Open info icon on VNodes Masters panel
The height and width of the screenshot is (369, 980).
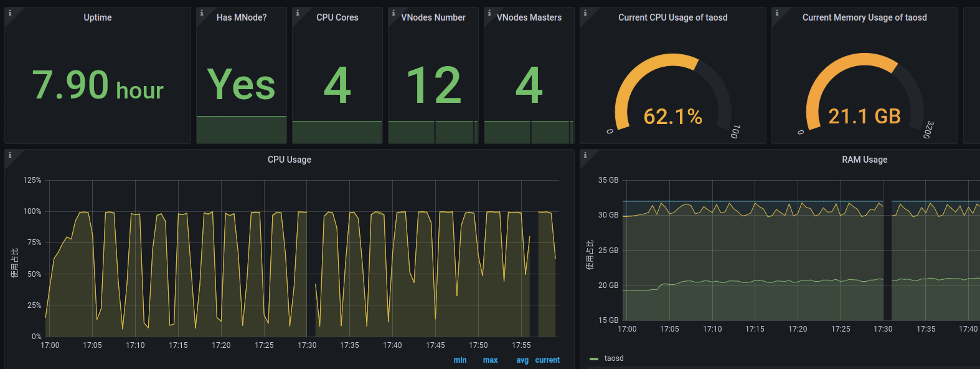489,12
